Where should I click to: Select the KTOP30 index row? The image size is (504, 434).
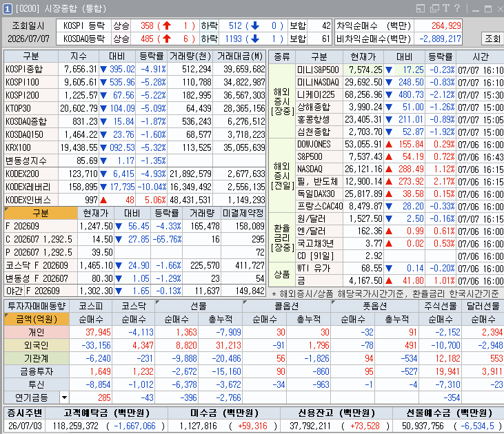click(x=135, y=108)
